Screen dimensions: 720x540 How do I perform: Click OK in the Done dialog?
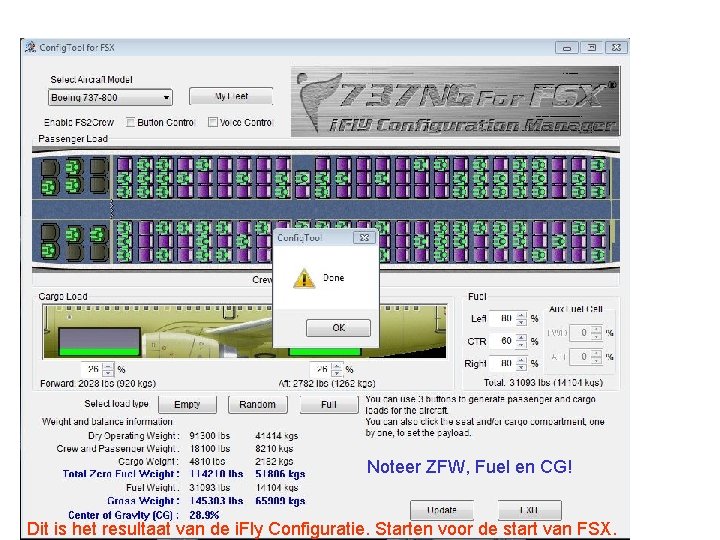[338, 327]
